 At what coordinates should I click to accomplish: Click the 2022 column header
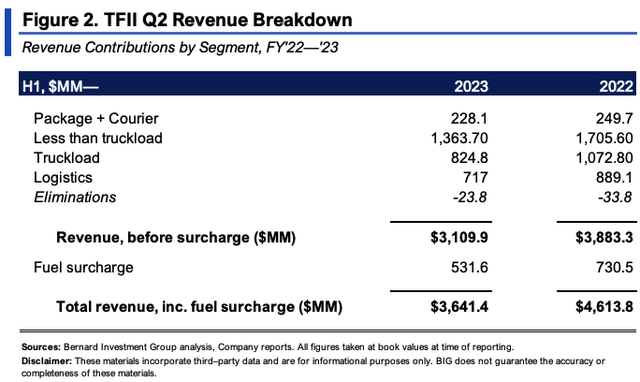(x=616, y=86)
